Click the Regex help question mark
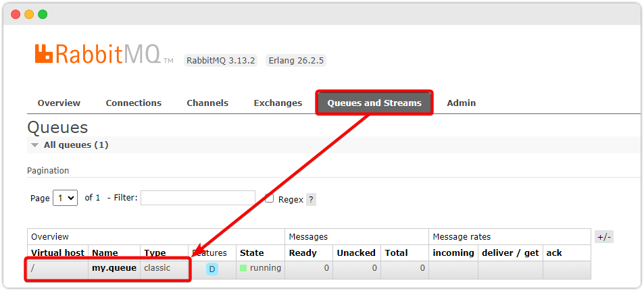The image size is (644, 291). [311, 200]
